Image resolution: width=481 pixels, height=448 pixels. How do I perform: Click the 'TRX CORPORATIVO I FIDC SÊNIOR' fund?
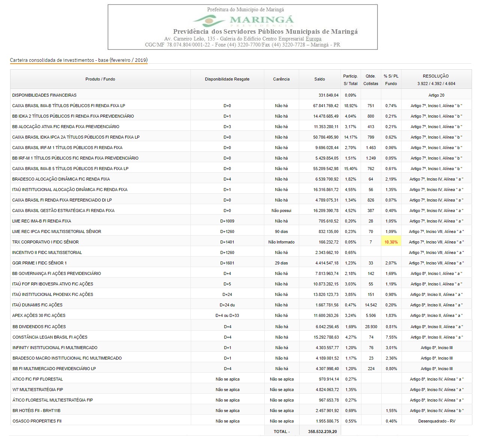point(45,242)
